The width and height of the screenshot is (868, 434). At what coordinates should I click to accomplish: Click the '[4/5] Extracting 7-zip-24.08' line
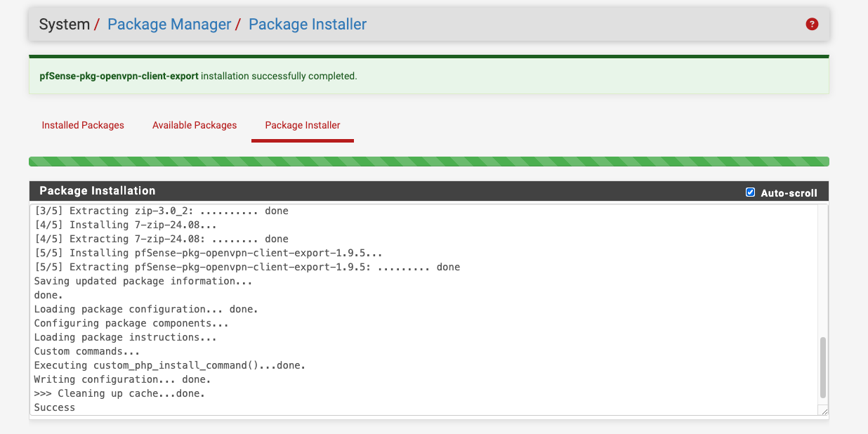(162, 239)
